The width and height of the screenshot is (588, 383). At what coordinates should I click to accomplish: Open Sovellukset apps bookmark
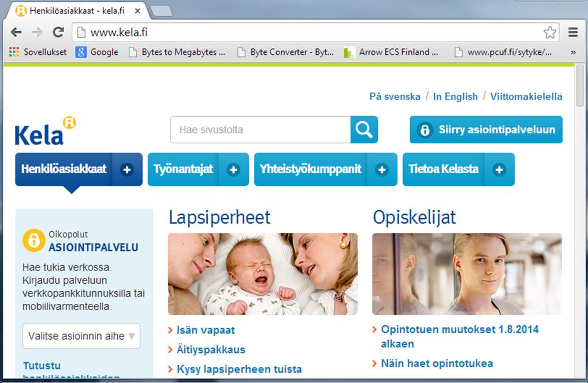click(38, 52)
